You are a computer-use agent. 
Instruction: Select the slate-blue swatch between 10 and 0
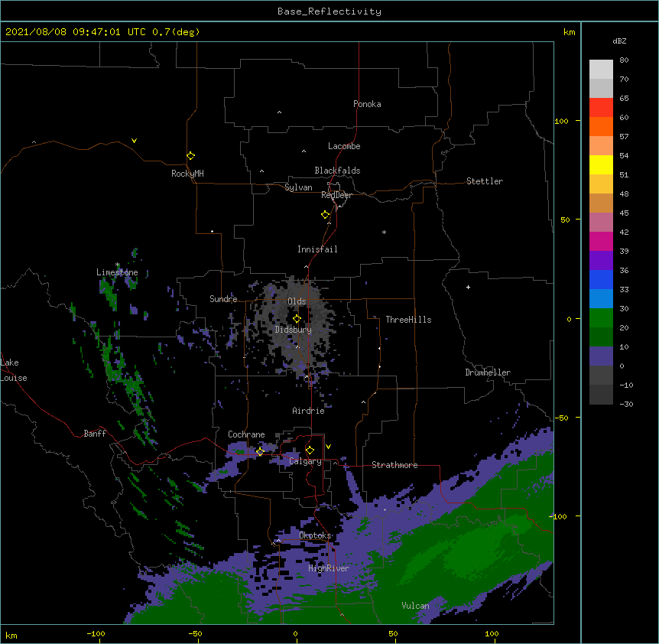coord(601,356)
